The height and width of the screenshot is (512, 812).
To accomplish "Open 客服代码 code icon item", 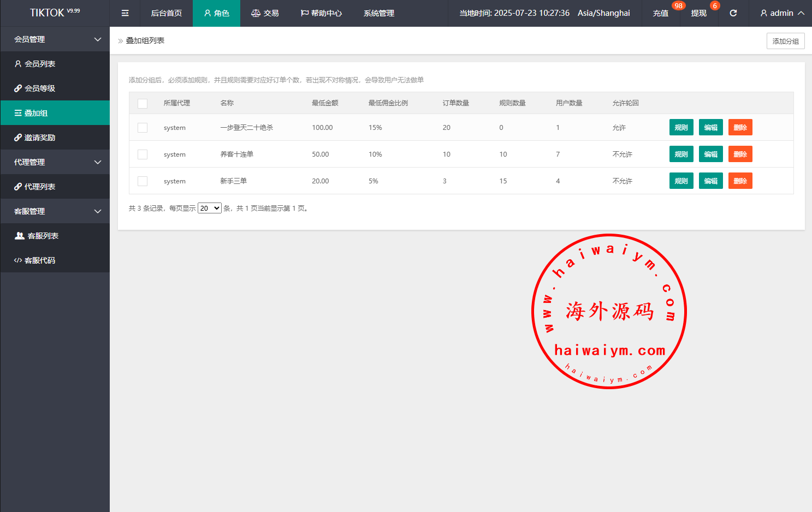I will coord(35,260).
